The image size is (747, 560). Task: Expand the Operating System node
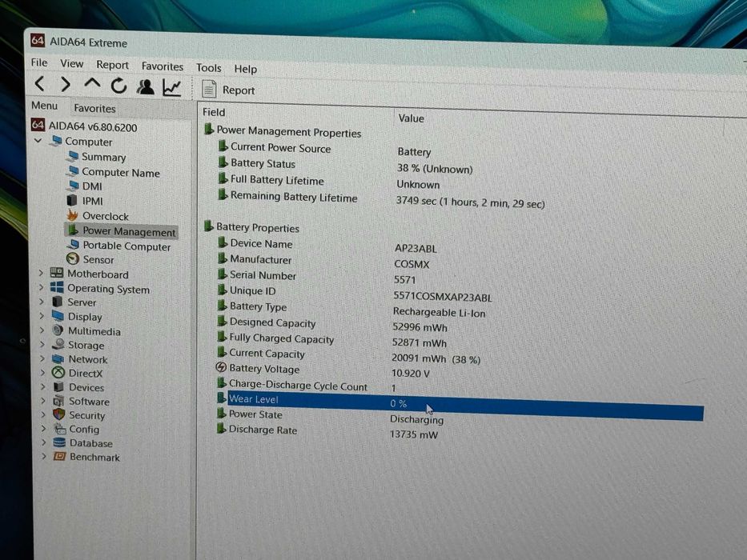coord(41,287)
